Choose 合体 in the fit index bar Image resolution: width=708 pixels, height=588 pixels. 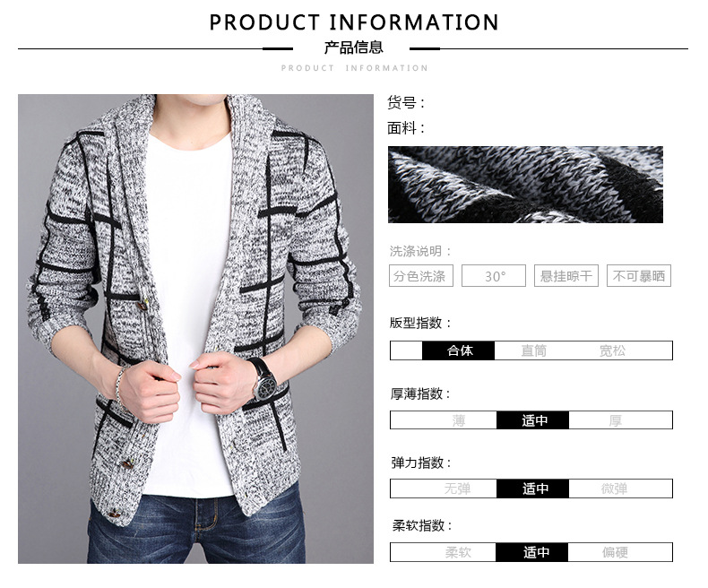click(x=458, y=350)
